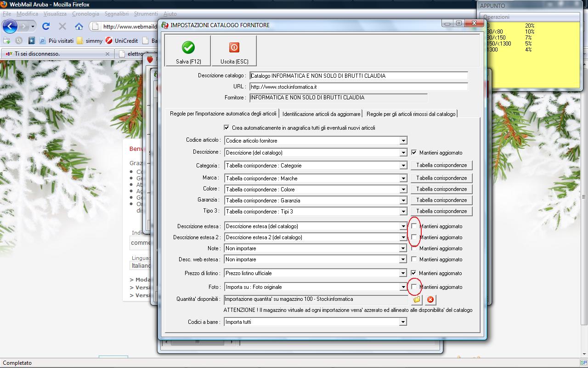Open Tabella corrispondenze for Categoria
The width and height of the screenshot is (588, 368).
(x=441, y=165)
